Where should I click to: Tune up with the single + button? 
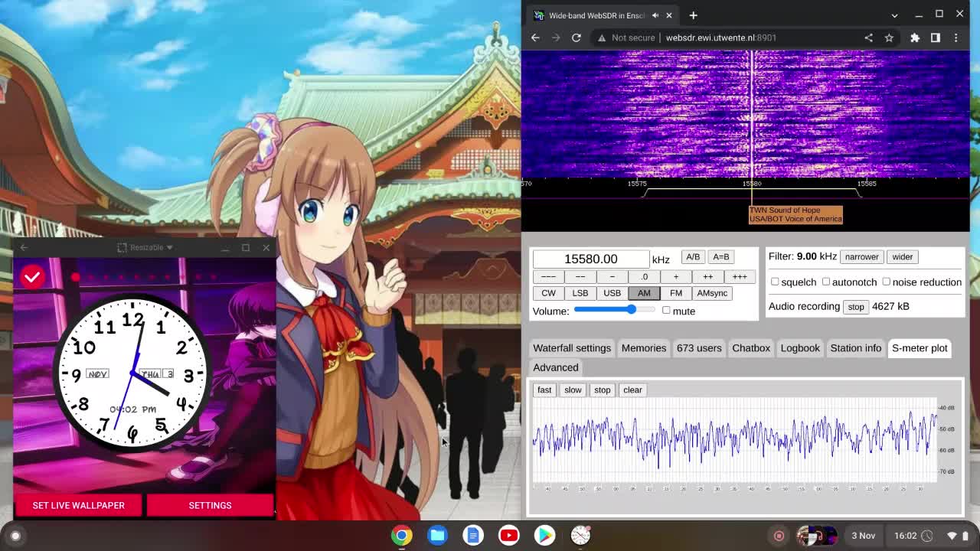pos(675,277)
